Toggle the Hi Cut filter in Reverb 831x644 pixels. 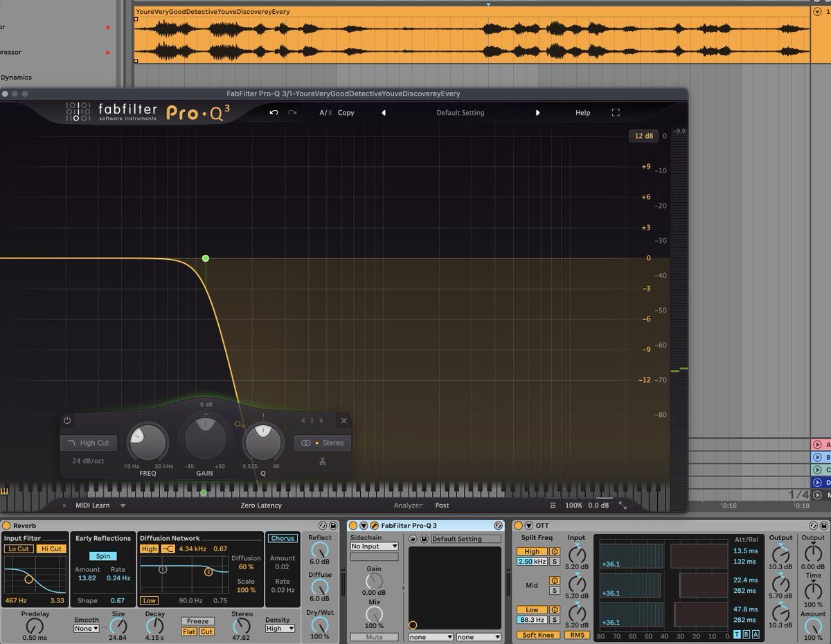click(x=51, y=549)
